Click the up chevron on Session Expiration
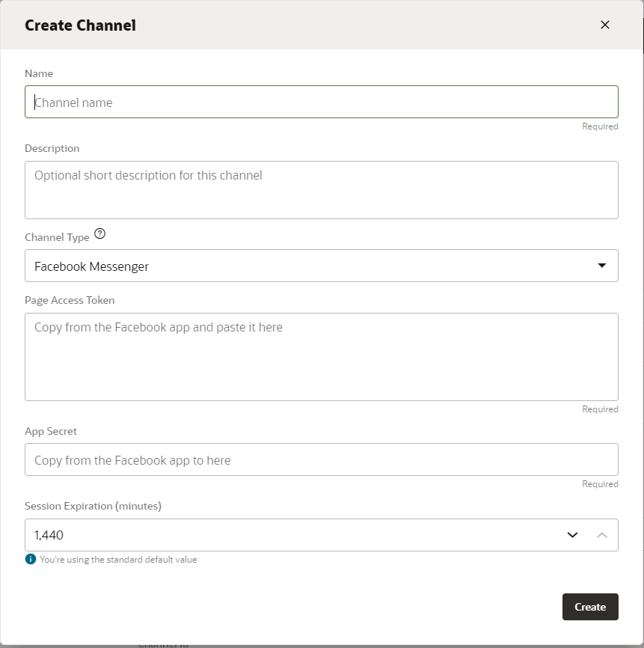 click(x=601, y=535)
